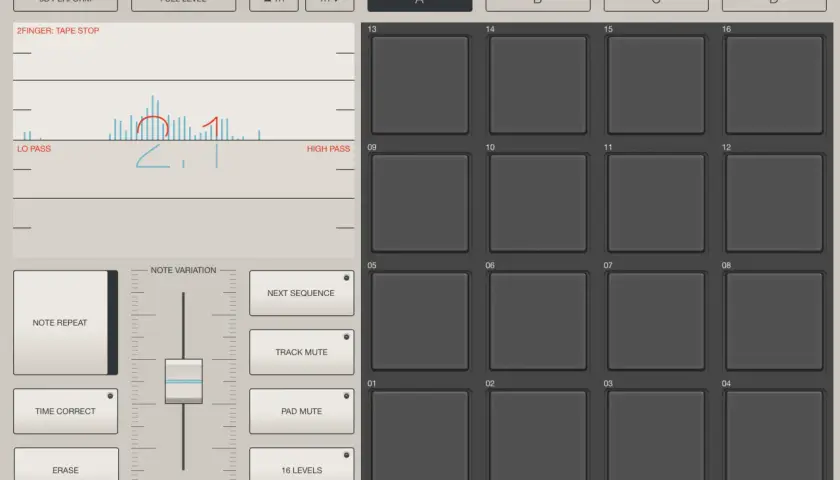Viewport: 840px width, 480px height.
Task: Toggle Pad Mute mode
Action: pos(302,411)
